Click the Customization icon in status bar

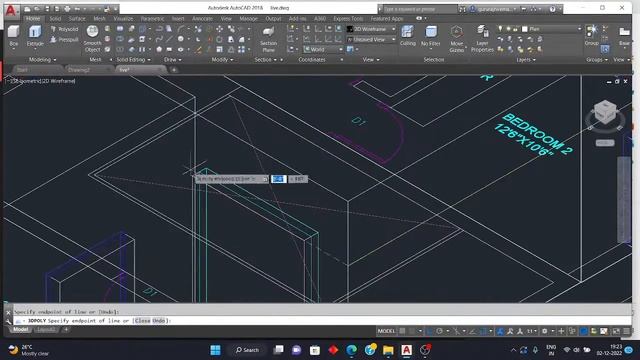click(627, 331)
